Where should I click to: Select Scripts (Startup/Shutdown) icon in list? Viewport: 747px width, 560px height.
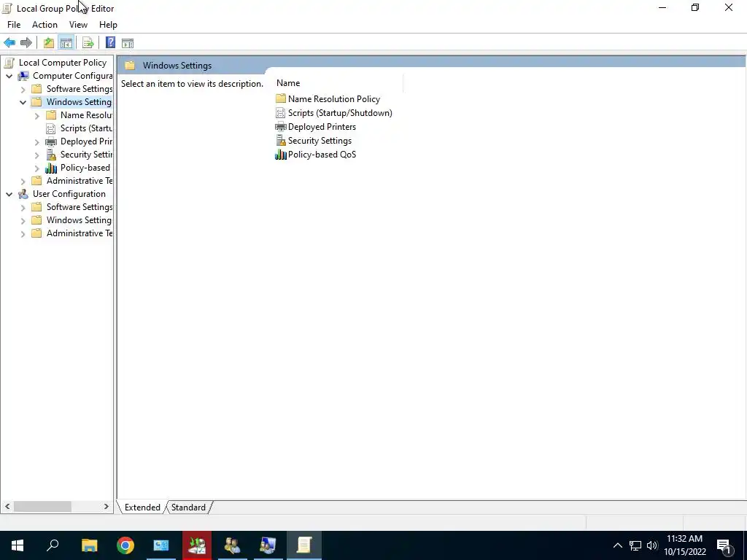point(281,113)
